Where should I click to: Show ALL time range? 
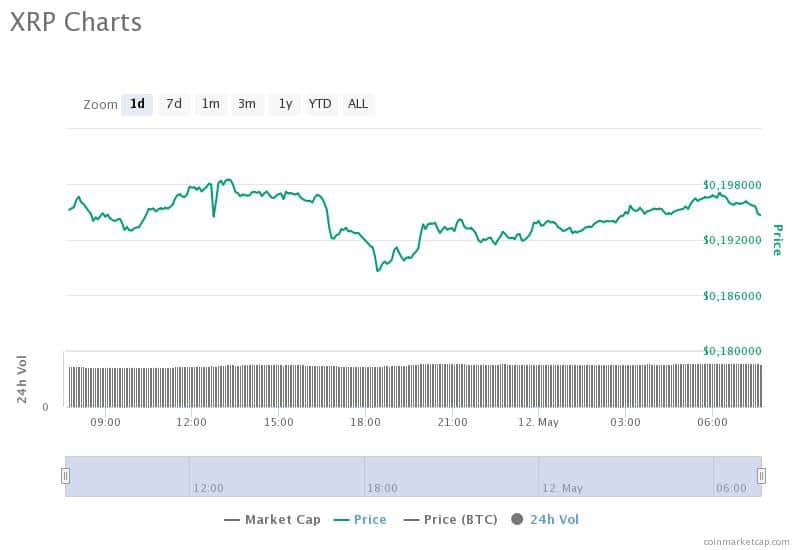tap(358, 104)
